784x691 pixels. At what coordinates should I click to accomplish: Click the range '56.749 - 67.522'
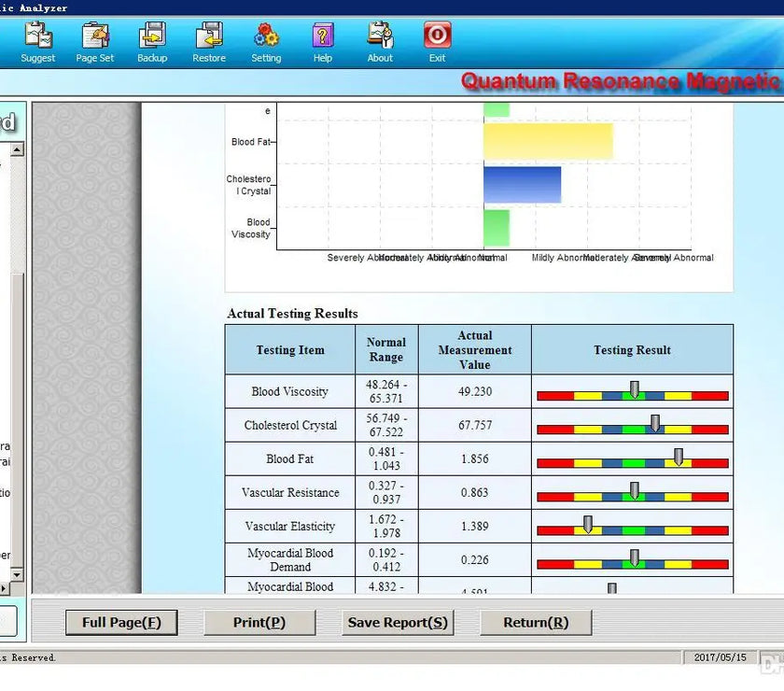tap(386, 425)
